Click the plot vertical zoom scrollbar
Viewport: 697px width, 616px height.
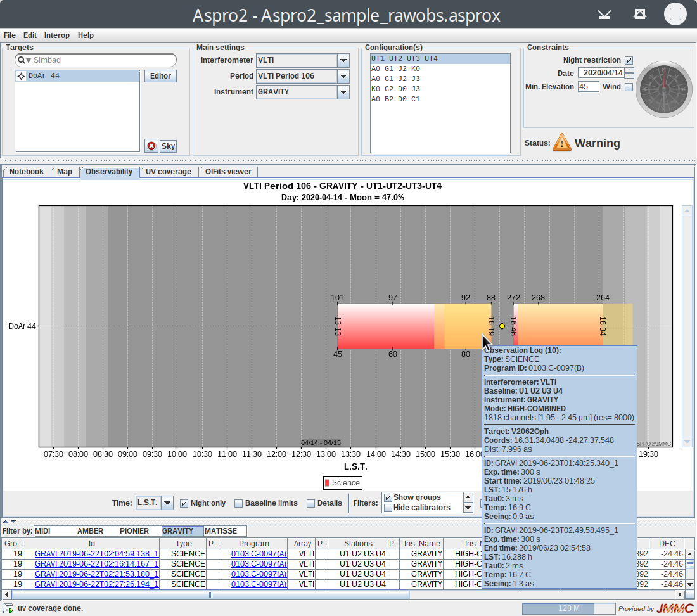tap(686, 326)
